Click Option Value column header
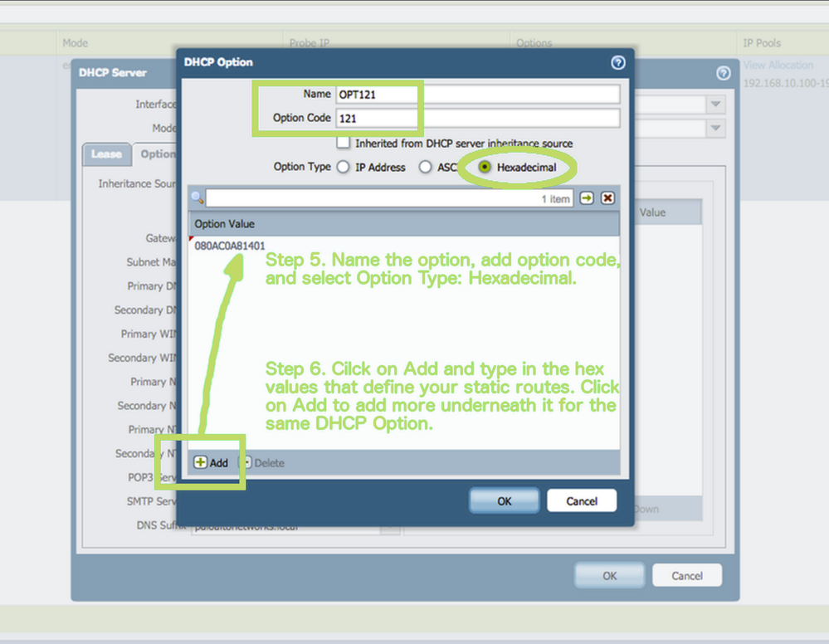Viewport: 829px width, 644px height. [x=404, y=223]
